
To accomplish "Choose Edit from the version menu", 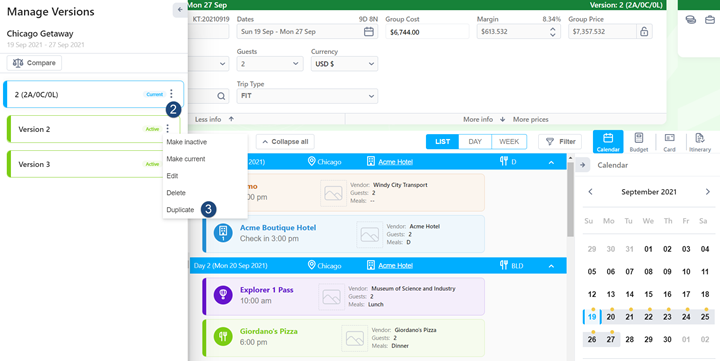I will coord(172,176).
